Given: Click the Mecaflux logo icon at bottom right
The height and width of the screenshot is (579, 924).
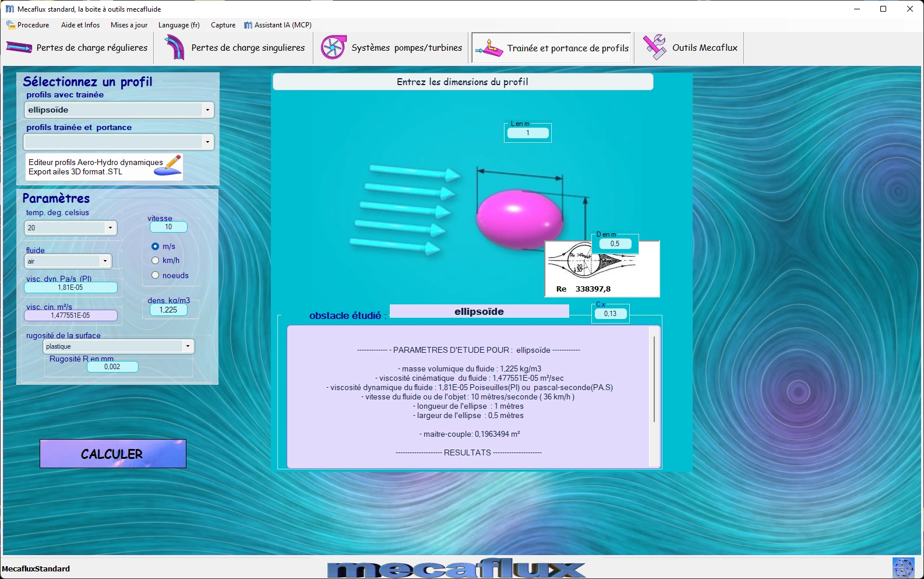Looking at the screenshot, I should pos(904,568).
